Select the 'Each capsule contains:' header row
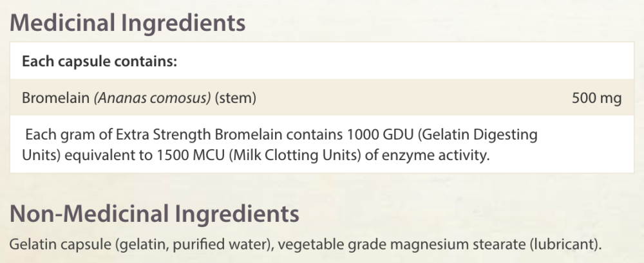This screenshot has height=263, width=644. click(322, 61)
